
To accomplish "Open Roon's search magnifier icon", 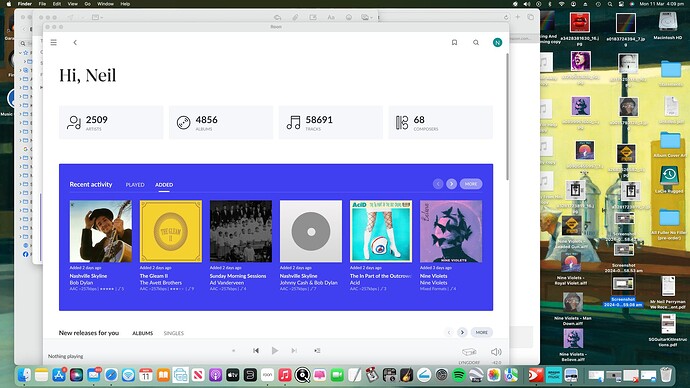I will tap(476, 42).
